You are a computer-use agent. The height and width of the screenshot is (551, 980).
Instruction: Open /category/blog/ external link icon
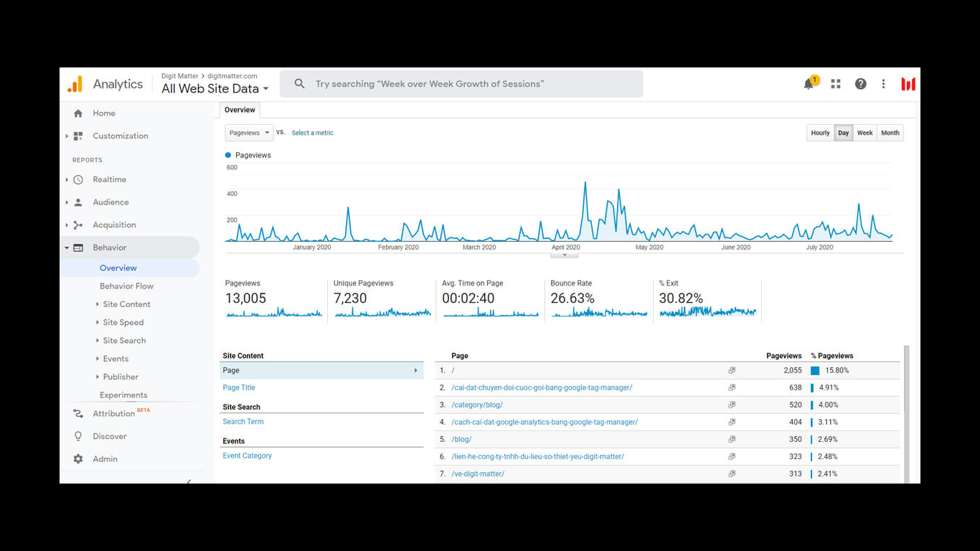point(732,405)
